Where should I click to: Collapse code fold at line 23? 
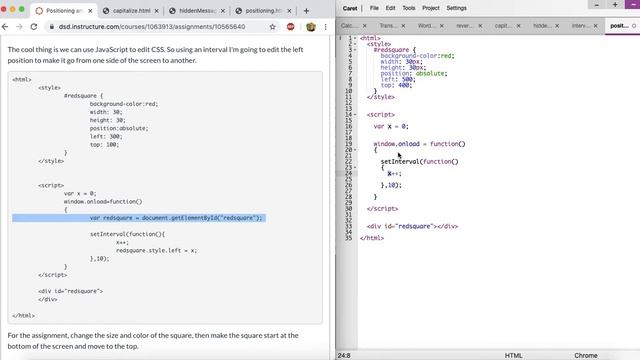[355, 167]
